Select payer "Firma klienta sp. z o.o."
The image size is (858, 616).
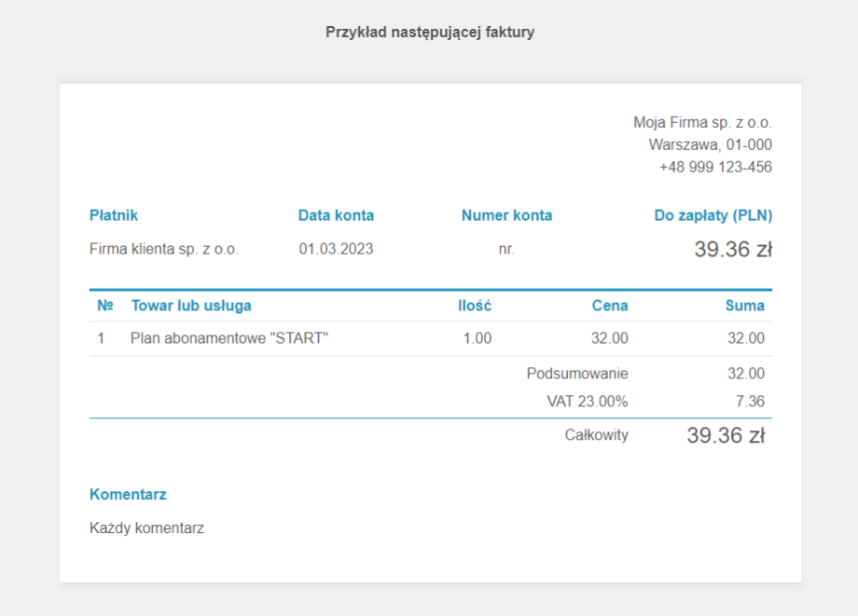click(164, 249)
